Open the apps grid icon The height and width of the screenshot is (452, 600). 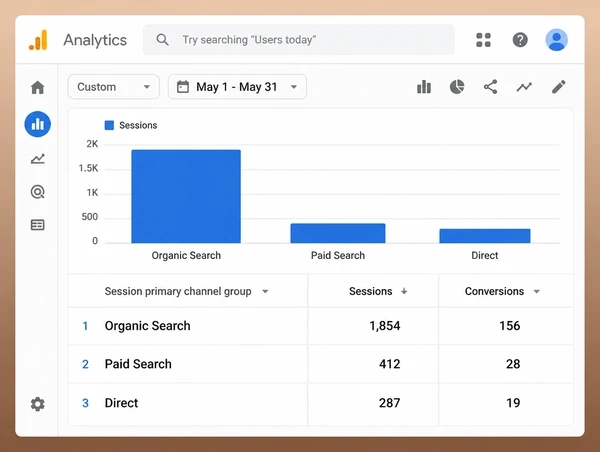click(483, 40)
